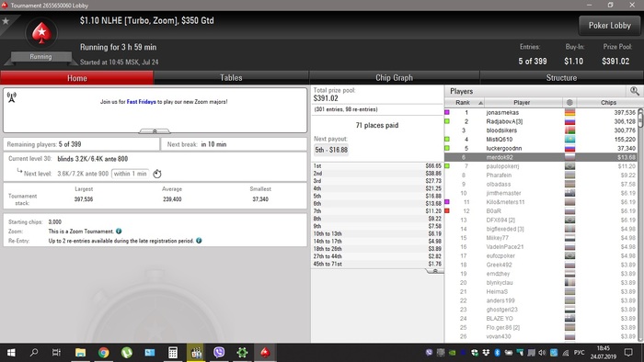Click the broadcast antenna announcement icon
The height and width of the screenshot is (362, 644).
[x=11, y=97]
